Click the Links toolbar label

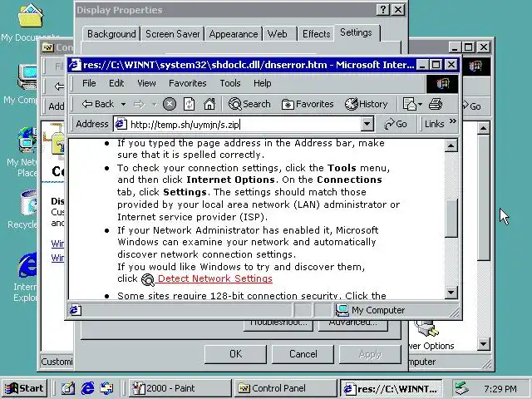[434, 124]
